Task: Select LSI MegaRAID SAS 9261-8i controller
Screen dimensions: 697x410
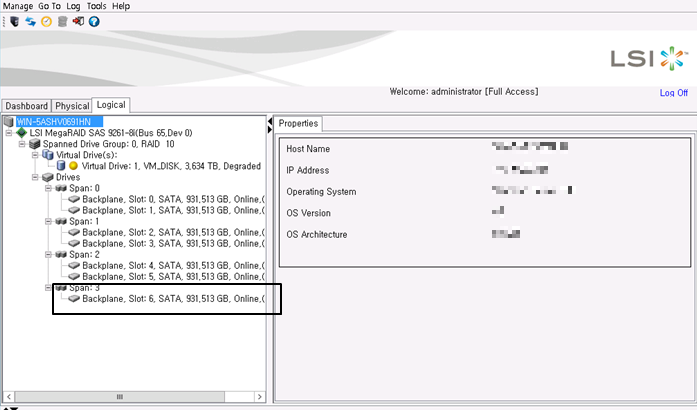Action: click(111, 133)
